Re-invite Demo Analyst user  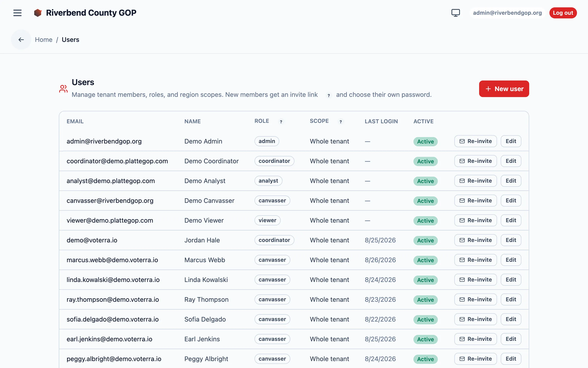point(475,181)
